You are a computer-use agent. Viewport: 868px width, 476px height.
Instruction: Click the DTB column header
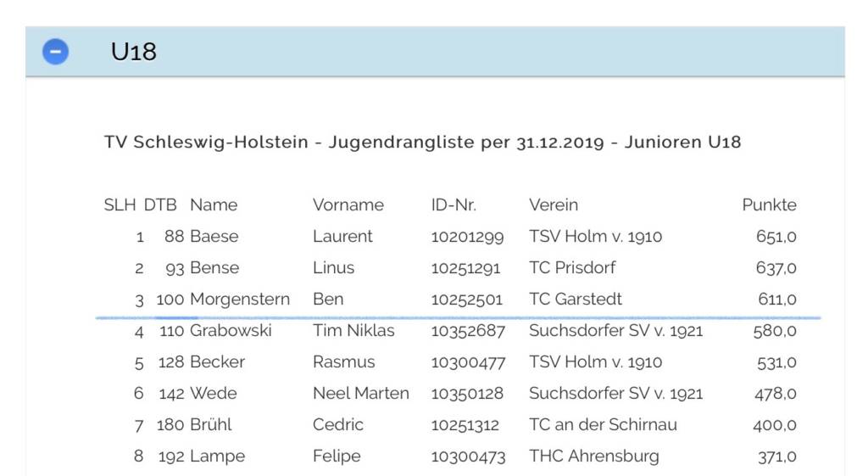click(x=160, y=205)
